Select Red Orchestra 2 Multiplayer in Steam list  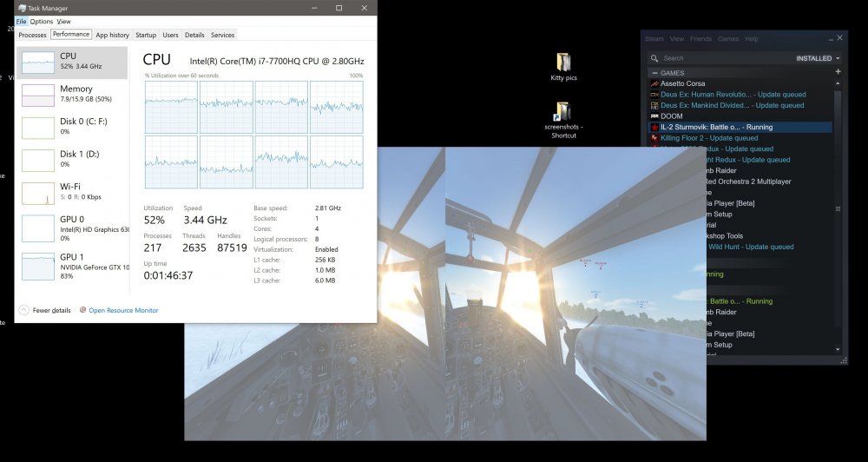(x=748, y=181)
